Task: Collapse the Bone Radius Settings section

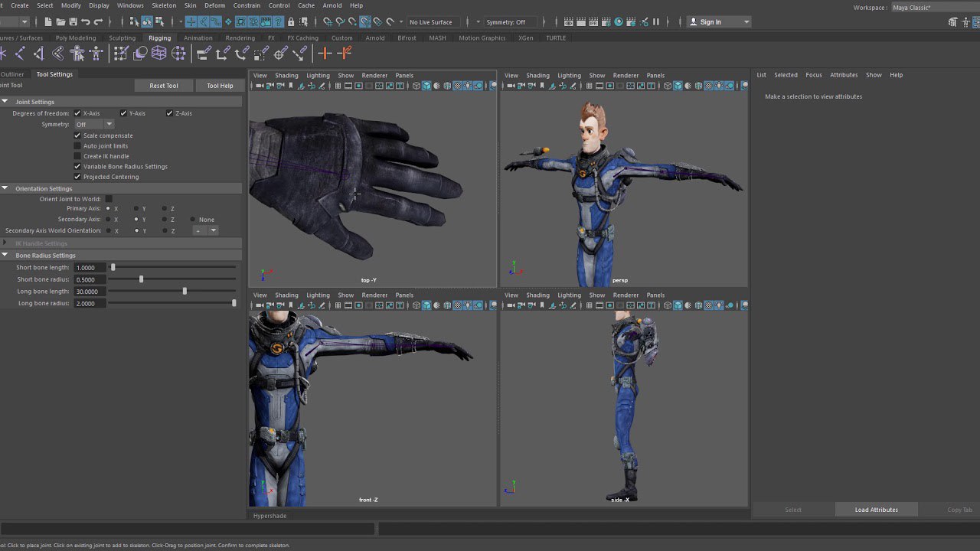Action: point(5,255)
